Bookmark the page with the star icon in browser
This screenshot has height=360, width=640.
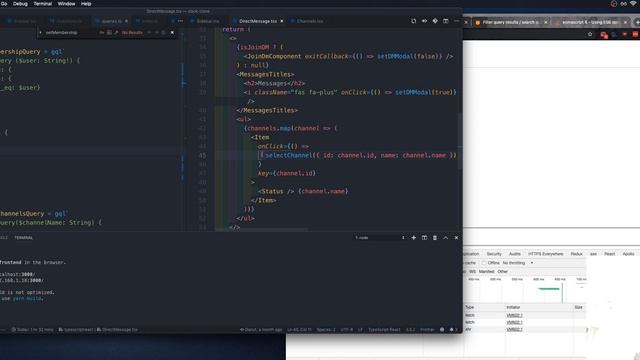coord(590,34)
